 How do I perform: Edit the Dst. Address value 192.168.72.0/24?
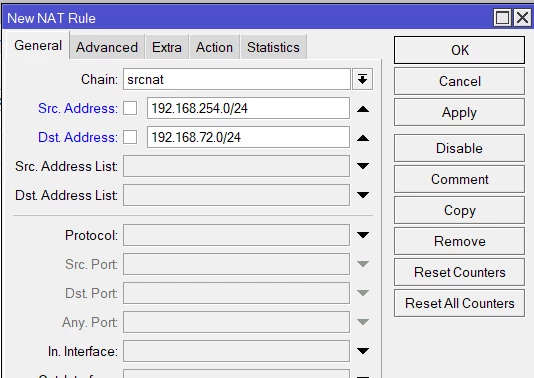248,137
